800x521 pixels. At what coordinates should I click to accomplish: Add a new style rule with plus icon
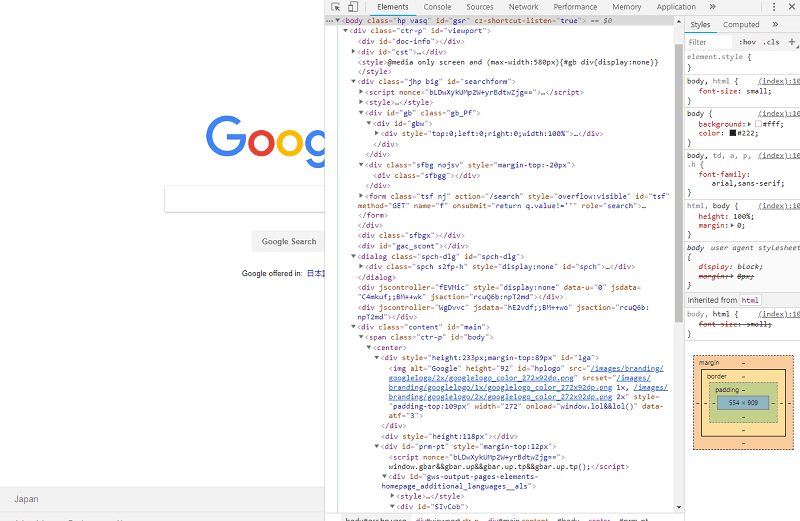point(792,42)
